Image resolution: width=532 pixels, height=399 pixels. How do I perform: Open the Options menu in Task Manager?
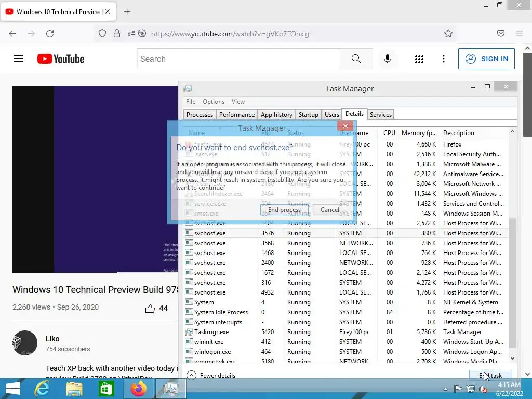pos(214,102)
